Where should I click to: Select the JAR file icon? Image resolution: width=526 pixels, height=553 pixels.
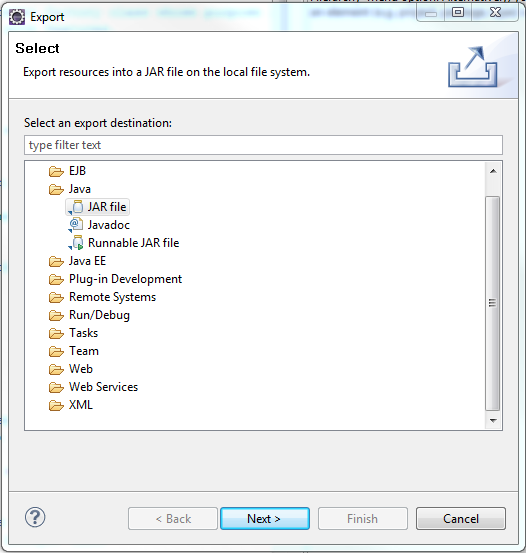click(x=76, y=207)
